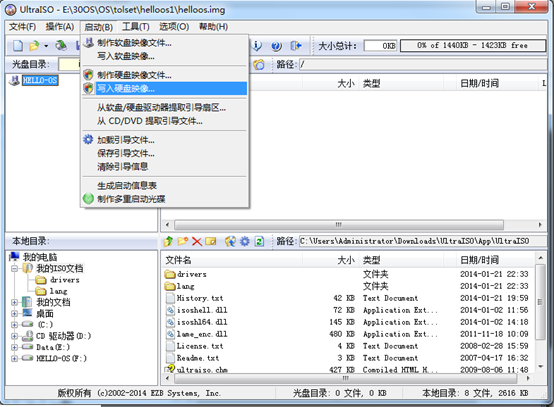Select isoshl64.dll in the file list
The width and height of the screenshot is (554, 407).
(x=202, y=322)
